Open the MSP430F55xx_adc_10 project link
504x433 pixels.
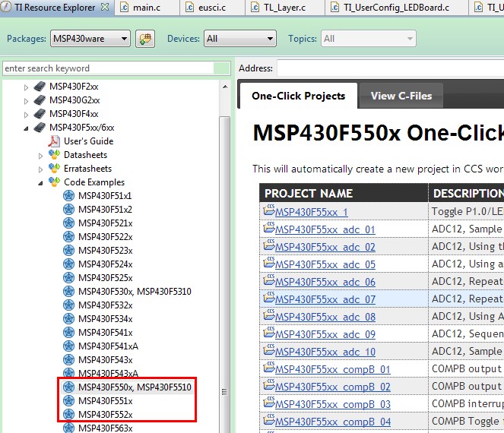pos(325,352)
